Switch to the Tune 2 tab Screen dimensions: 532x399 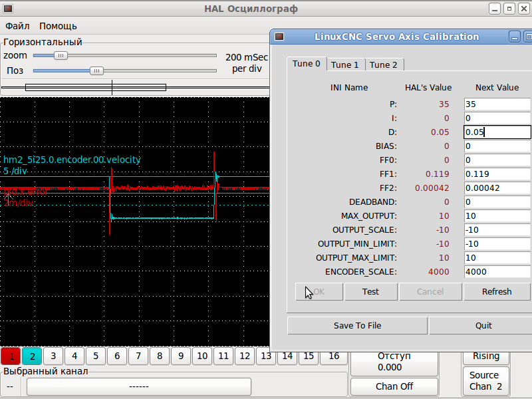point(384,65)
